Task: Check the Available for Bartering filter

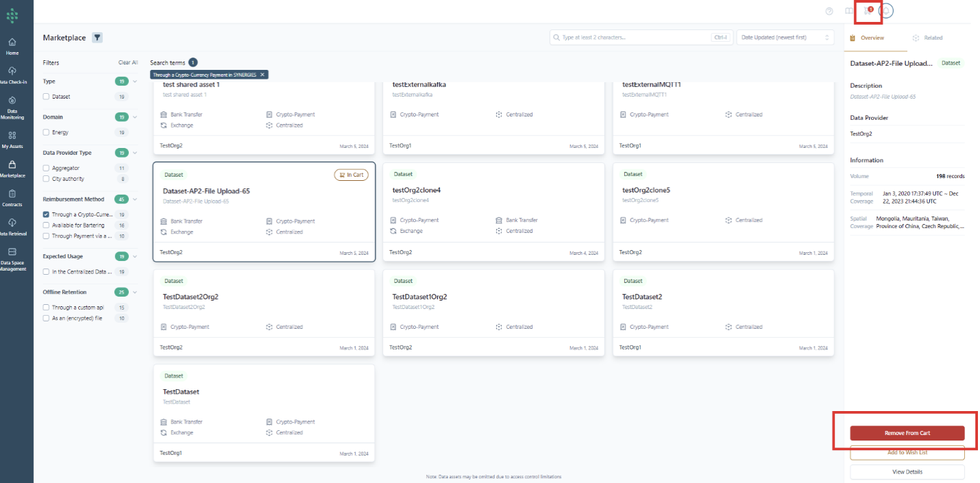Action: [x=46, y=225]
